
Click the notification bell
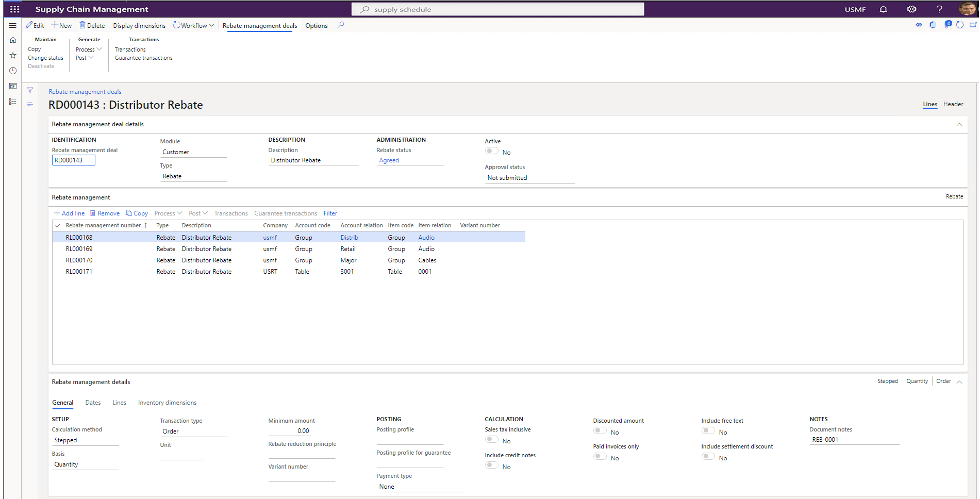[883, 9]
